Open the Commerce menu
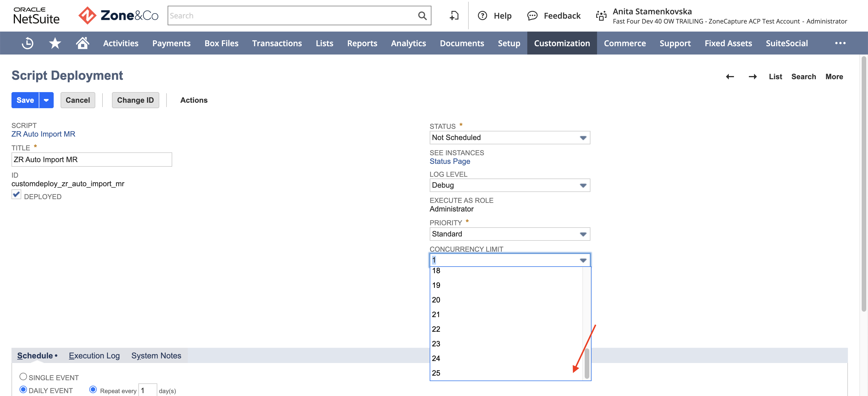The width and height of the screenshot is (868, 396). pyautogui.click(x=625, y=43)
